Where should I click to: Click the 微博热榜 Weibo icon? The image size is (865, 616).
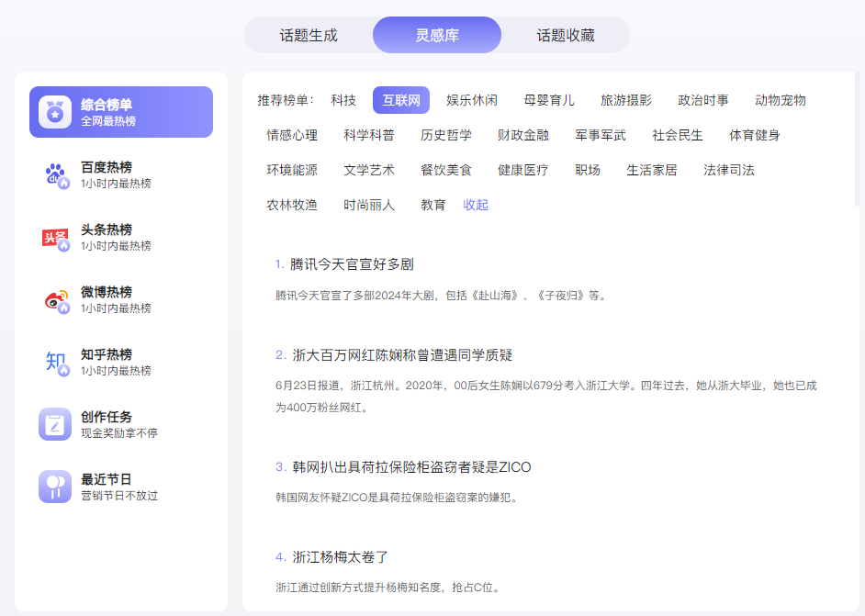click(x=56, y=300)
